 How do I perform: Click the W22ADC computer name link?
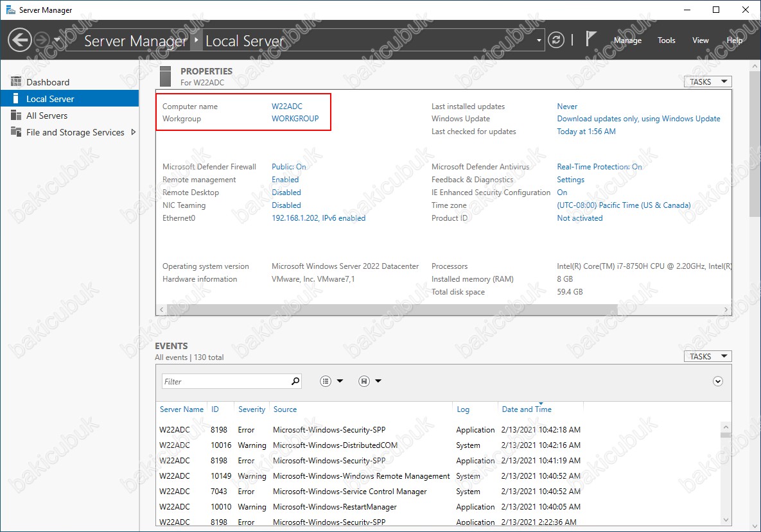(287, 106)
